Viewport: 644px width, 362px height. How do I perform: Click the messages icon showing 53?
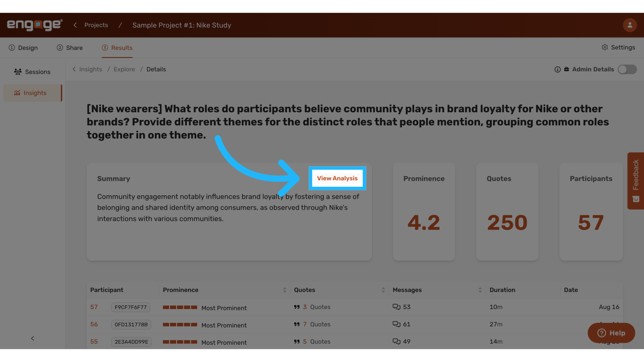[396, 307]
